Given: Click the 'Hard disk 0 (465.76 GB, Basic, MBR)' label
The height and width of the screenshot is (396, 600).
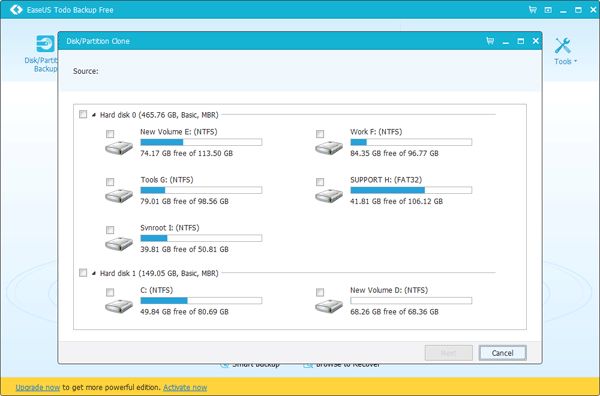Looking at the screenshot, I should click(159, 115).
